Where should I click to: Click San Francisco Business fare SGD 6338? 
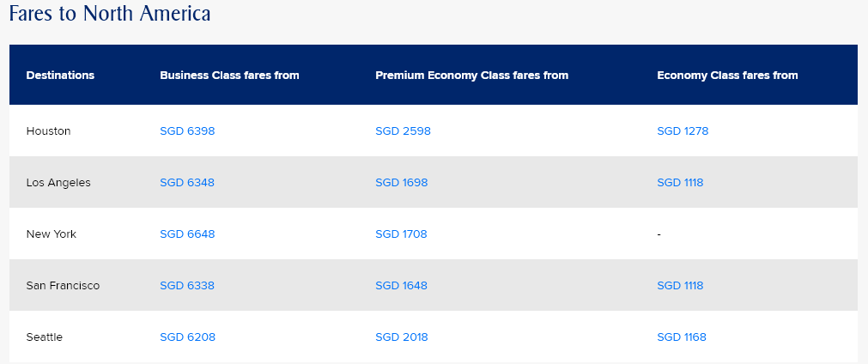(187, 286)
